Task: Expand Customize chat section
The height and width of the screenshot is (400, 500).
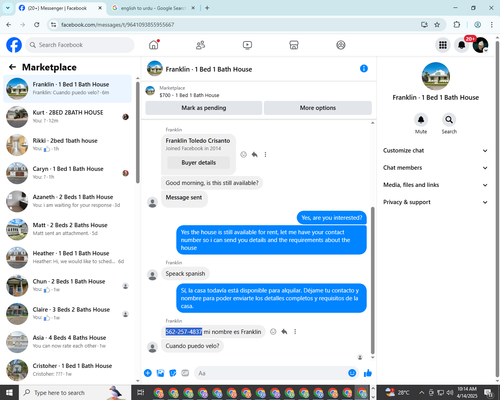Action: point(435,151)
